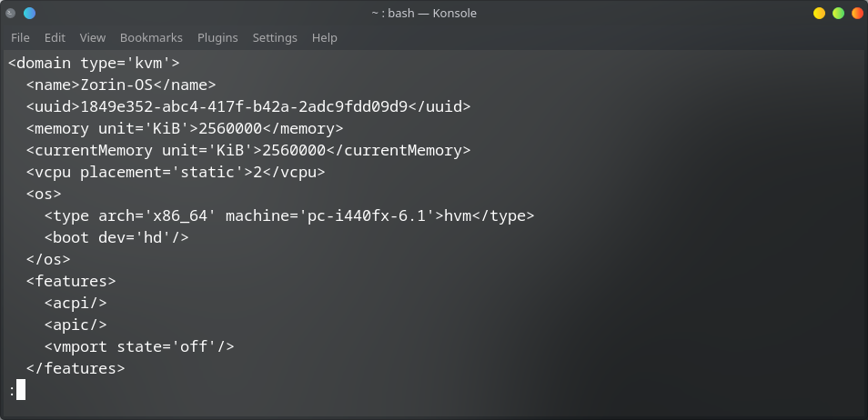This screenshot has width=868, height=420.
Task: Click the currentMemory 2560000 line
Action: pos(248,150)
